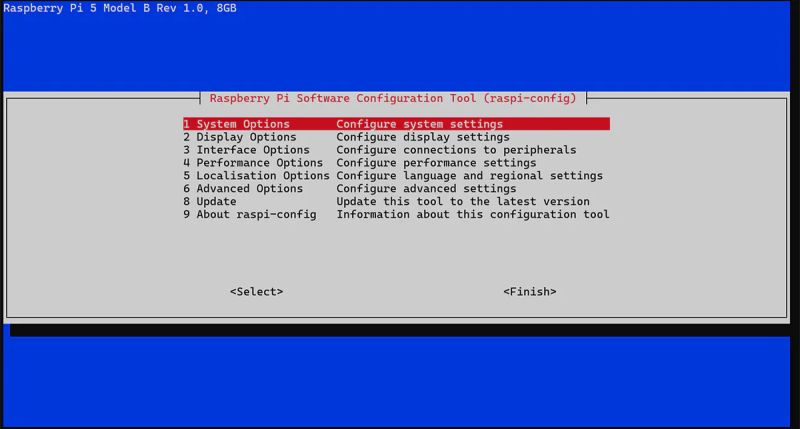Select the System Options menu entry
This screenshot has width=800, height=429.
(396, 124)
